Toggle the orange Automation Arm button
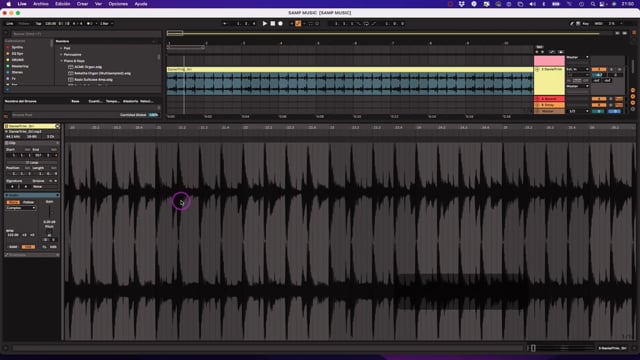Image resolution: width=640 pixels, height=360 pixels. coord(298,24)
